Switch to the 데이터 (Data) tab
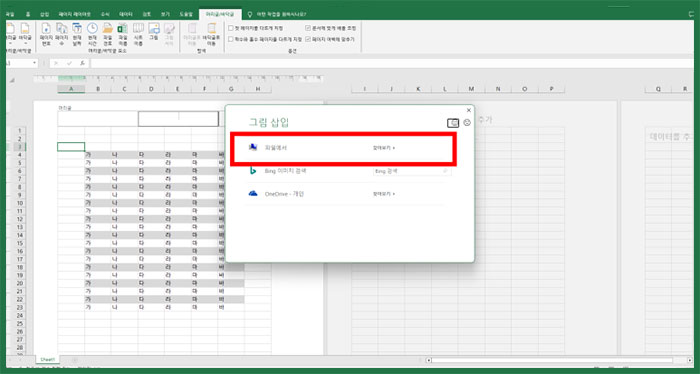 click(x=125, y=14)
